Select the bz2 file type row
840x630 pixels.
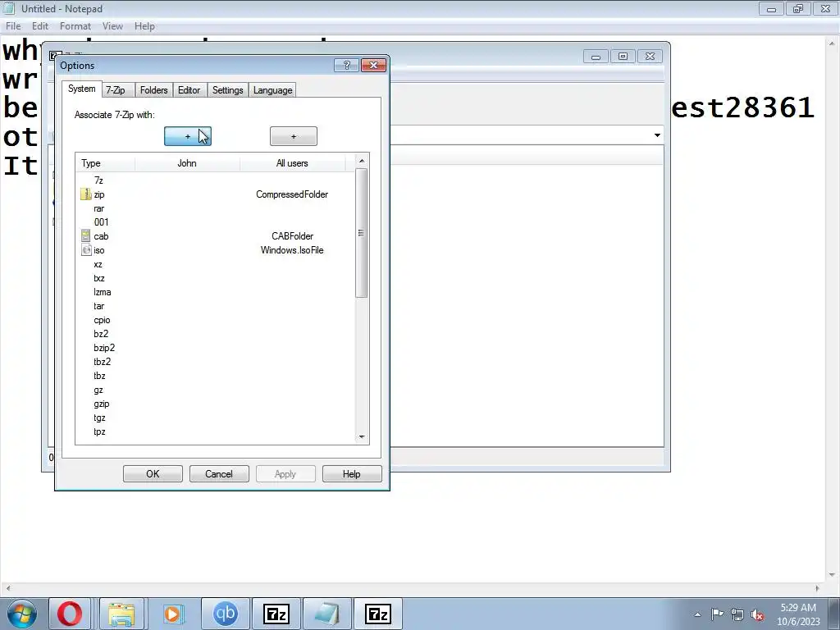(x=216, y=334)
